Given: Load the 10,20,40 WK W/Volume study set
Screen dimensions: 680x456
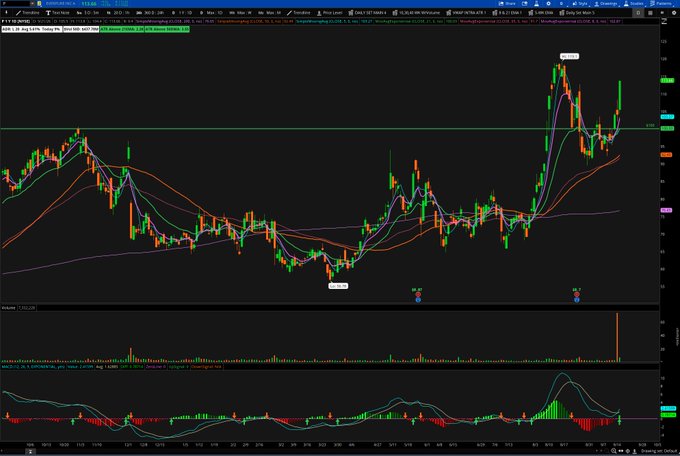Looking at the screenshot, I should pyautogui.click(x=416, y=13).
